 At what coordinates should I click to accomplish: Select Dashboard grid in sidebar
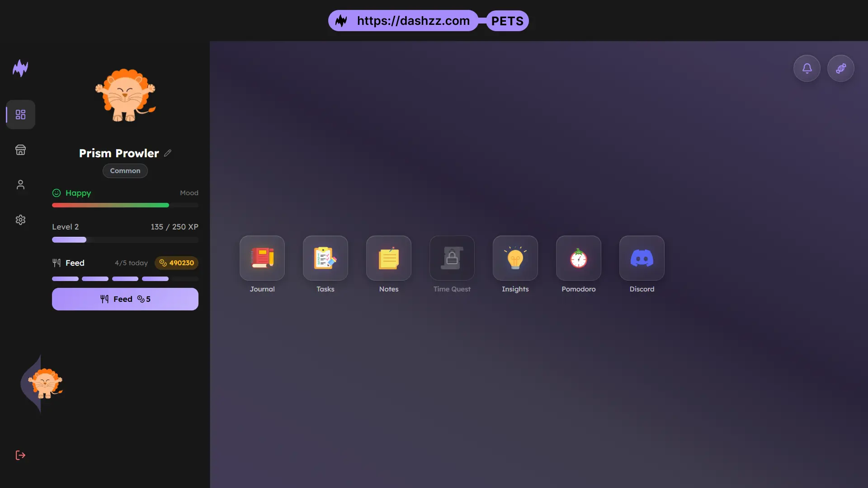click(21, 114)
